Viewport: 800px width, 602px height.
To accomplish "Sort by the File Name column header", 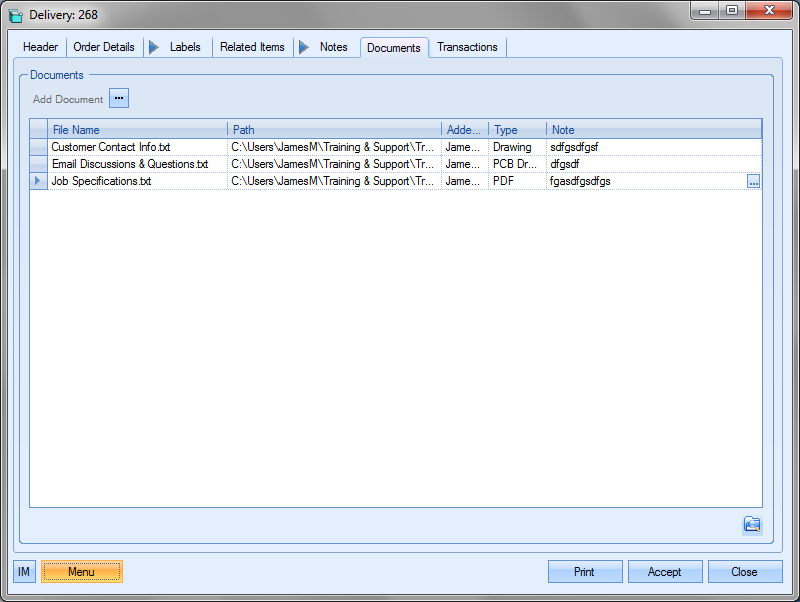I will pyautogui.click(x=137, y=130).
